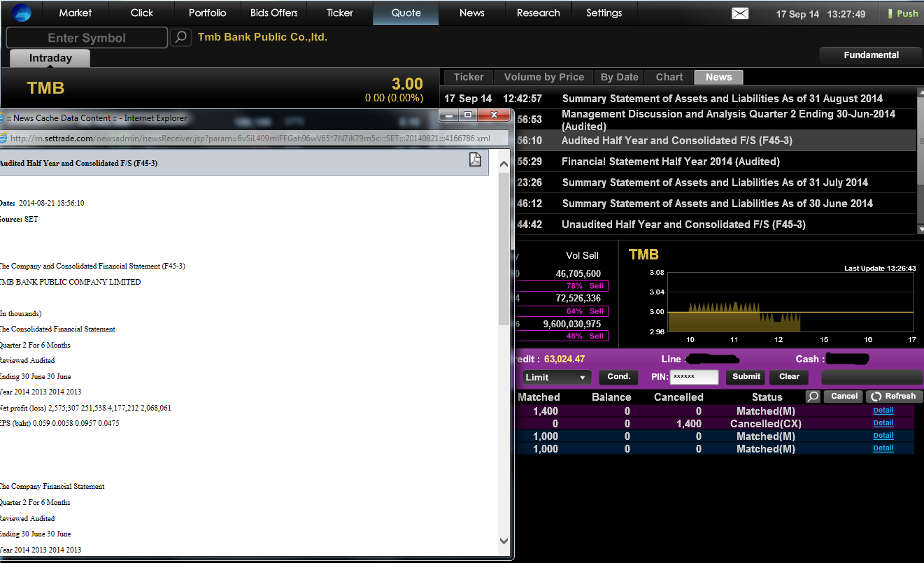
Task: Click the symbol search magnifier icon
Action: click(x=180, y=37)
